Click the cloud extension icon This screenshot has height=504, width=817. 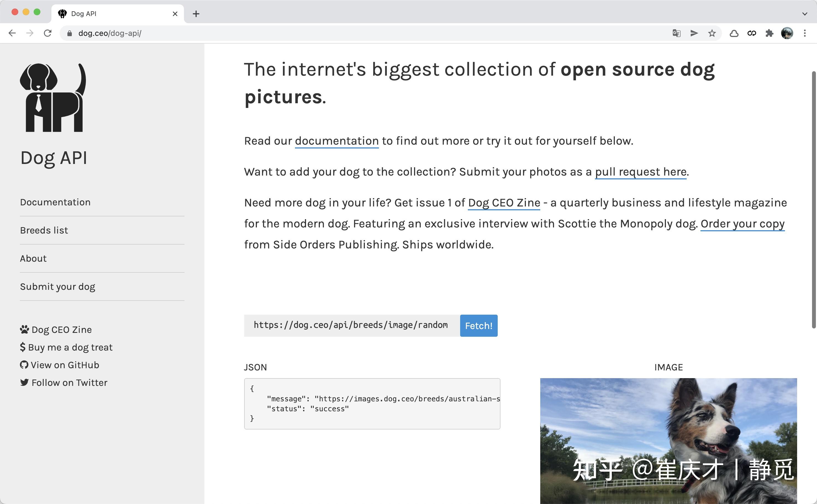(734, 33)
